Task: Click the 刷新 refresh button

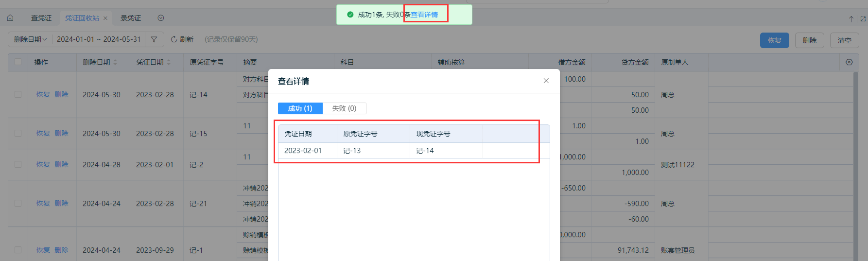Action: 182,39
